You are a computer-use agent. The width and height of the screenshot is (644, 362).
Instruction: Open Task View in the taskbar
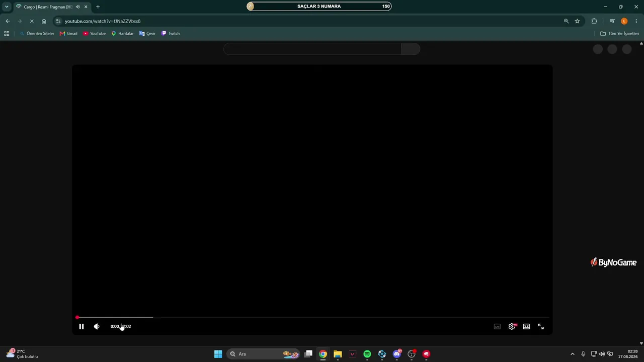pos(308,354)
